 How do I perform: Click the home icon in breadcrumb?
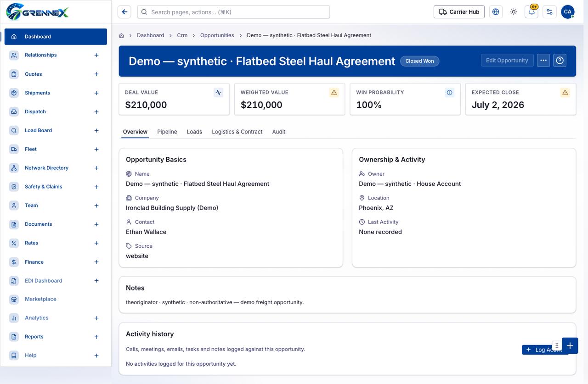122,35
